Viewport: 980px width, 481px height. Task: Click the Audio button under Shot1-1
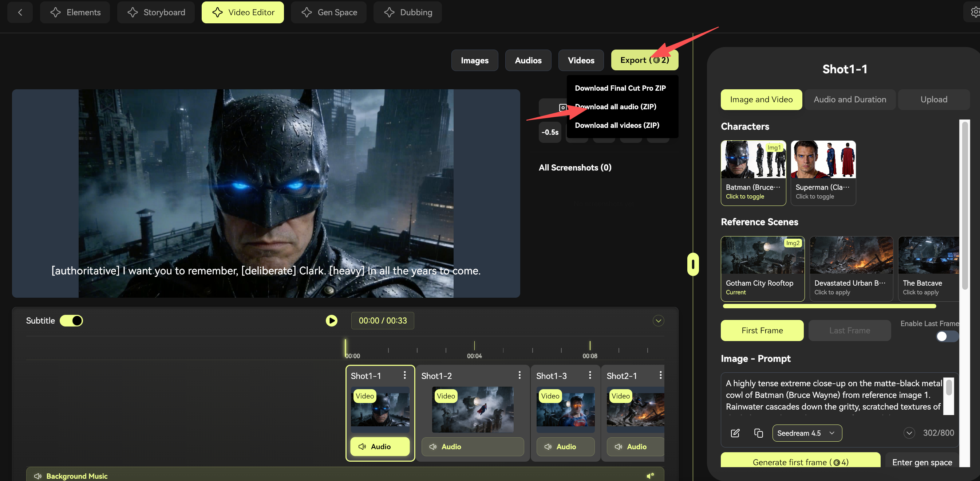coord(380,446)
